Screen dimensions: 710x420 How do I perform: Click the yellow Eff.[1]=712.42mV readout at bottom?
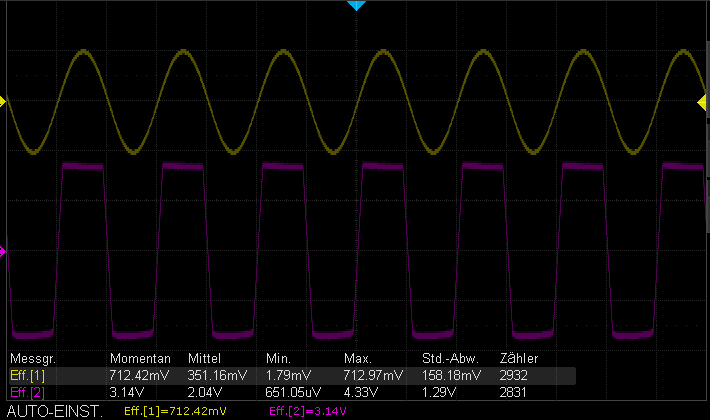coord(175,411)
